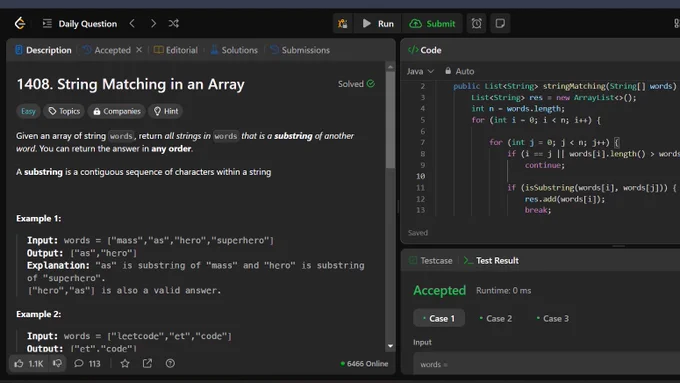
Task: Run the code
Action: [x=378, y=23]
